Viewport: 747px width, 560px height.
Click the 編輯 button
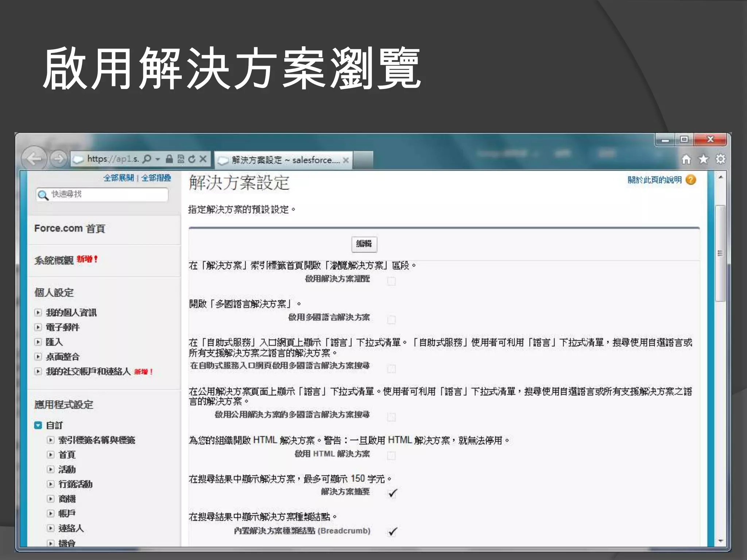(364, 244)
